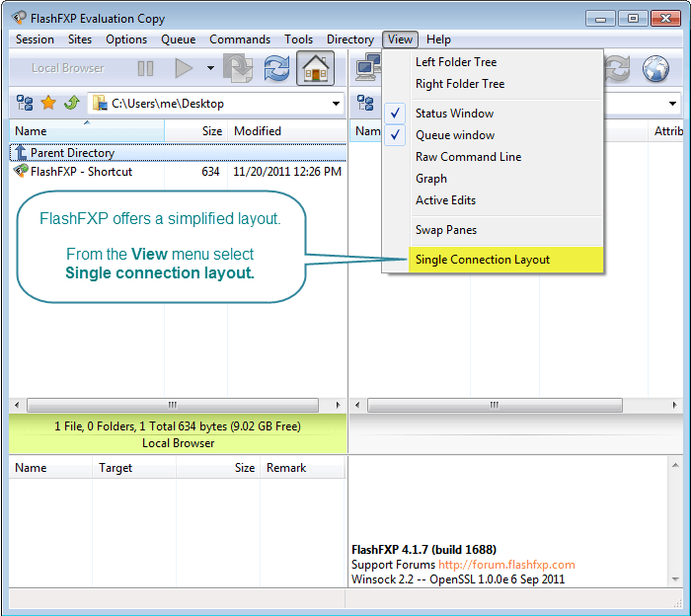This screenshot has height=616, width=691.
Task: Click the FlashFXP title bar app icon
Action: [x=19, y=18]
